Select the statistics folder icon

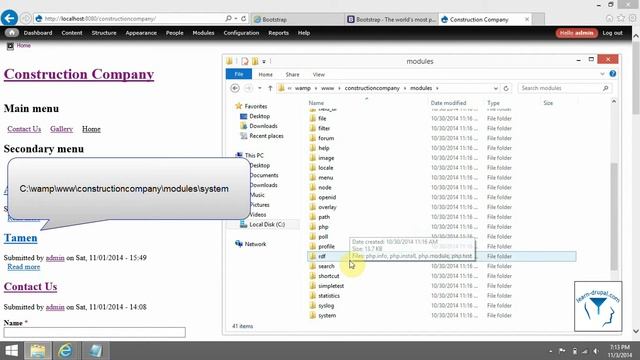click(x=313, y=296)
